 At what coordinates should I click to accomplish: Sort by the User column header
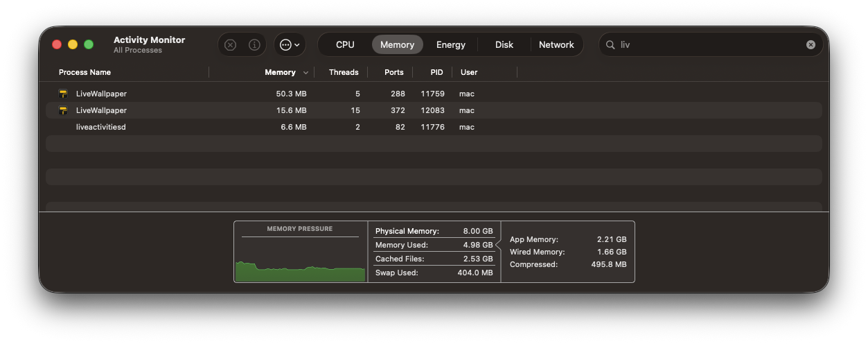[469, 72]
